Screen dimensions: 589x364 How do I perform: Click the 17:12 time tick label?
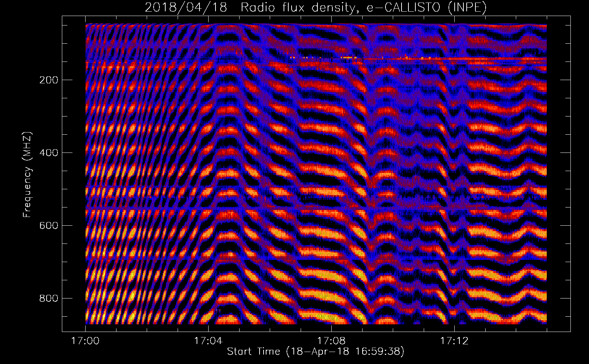pos(454,341)
